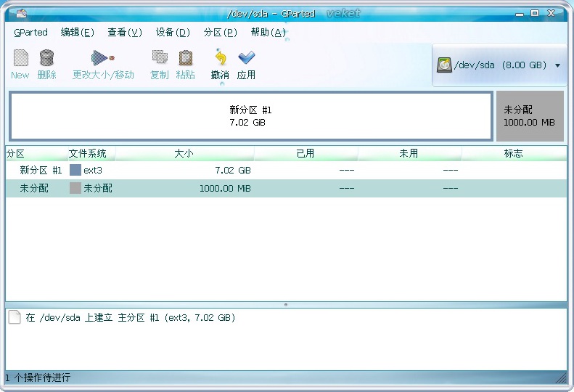The width and height of the screenshot is (574, 392).
Task: Sort by the 分区 column header
Action: (37, 153)
